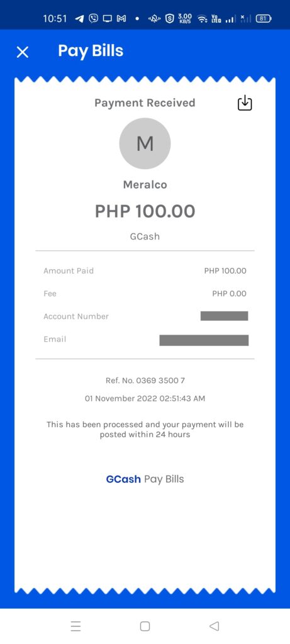Tap the Meralco biller avatar circle

145,143
